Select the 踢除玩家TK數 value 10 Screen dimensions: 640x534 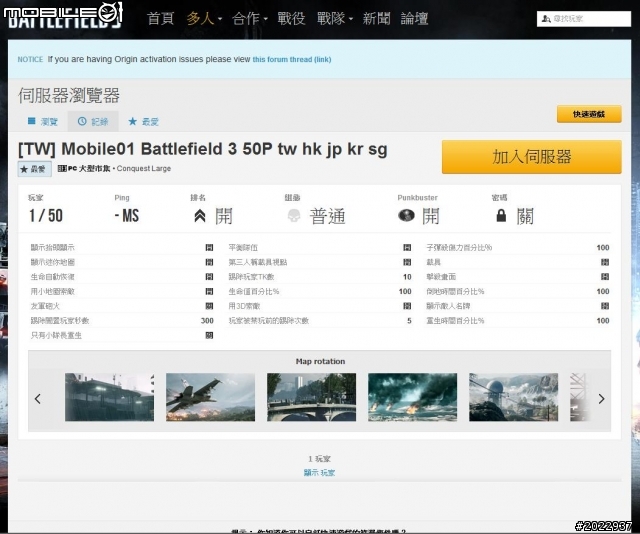click(407, 277)
